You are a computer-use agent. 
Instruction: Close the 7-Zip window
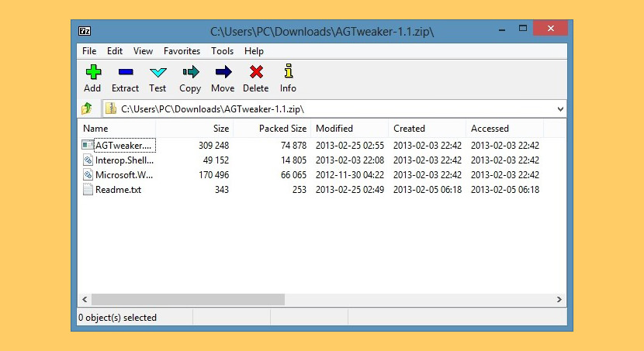[550, 29]
